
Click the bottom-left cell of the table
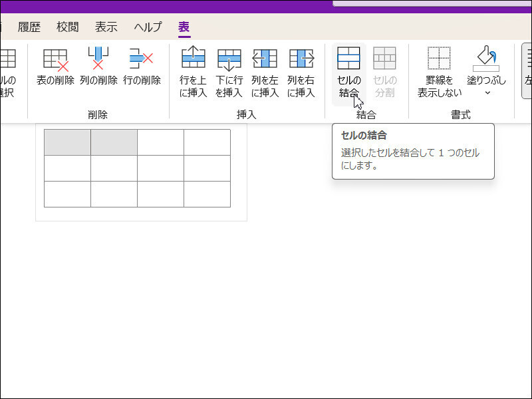click(67, 194)
